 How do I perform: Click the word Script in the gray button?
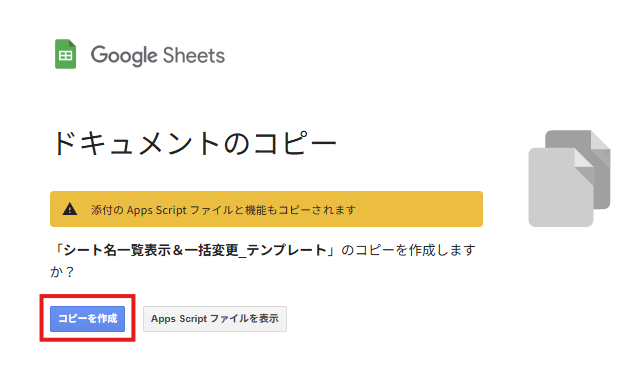[193, 319]
